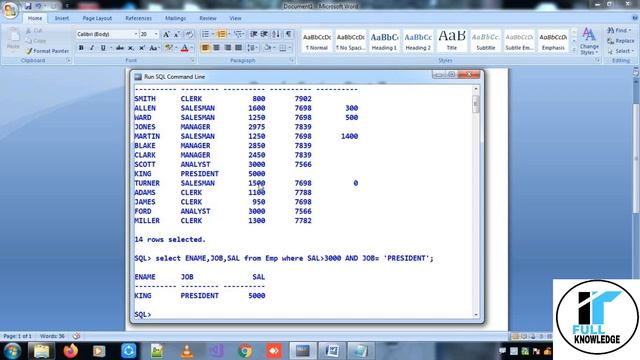The width and height of the screenshot is (640, 360).
Task: Open the Insert tab
Action: coord(62,18)
